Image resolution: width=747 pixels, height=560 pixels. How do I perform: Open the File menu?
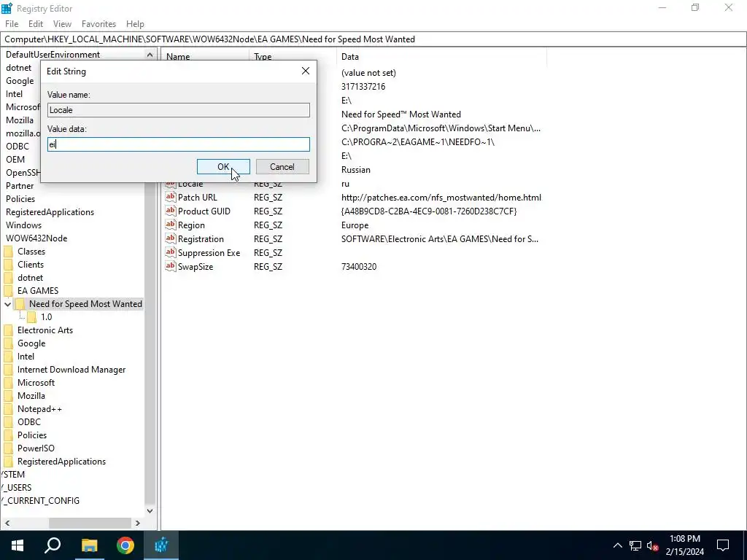coord(12,24)
